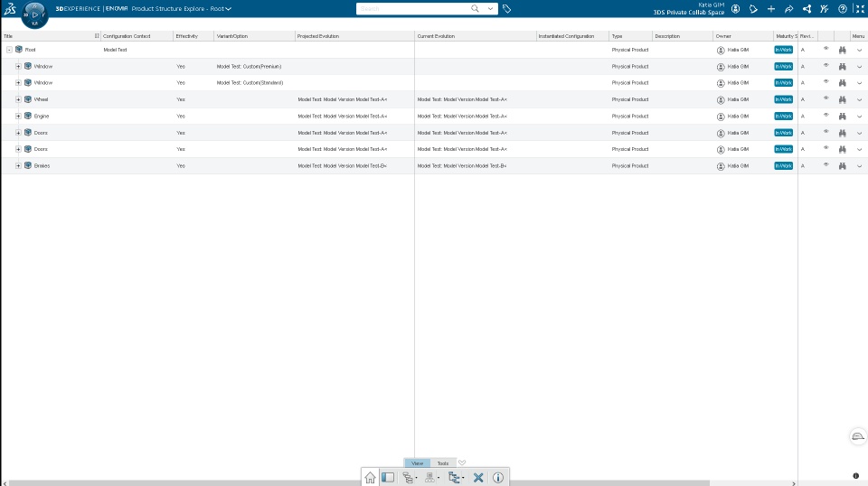Click the search magnifier icon
This screenshot has width=868, height=486.
pos(475,8)
